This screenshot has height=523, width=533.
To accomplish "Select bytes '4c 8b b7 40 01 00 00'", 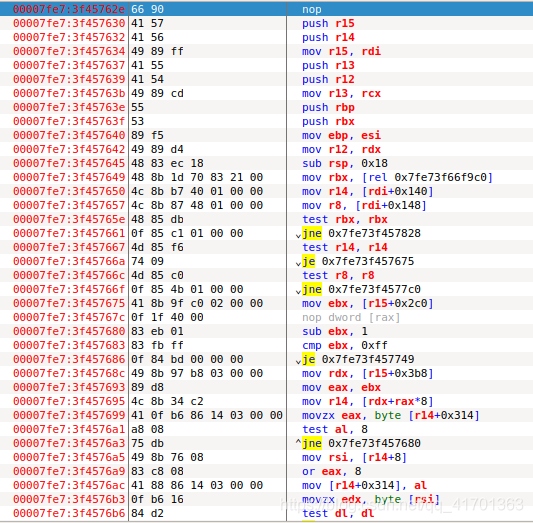I will click(x=197, y=191).
